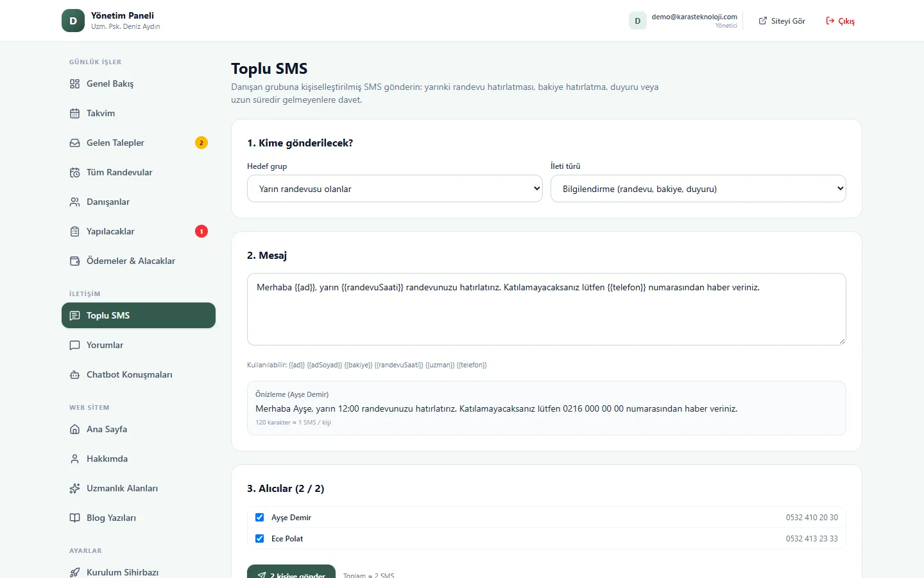The height and width of the screenshot is (578, 924).
Task: Click the Kurulum Sihirbazı rocket icon
Action: click(x=74, y=572)
